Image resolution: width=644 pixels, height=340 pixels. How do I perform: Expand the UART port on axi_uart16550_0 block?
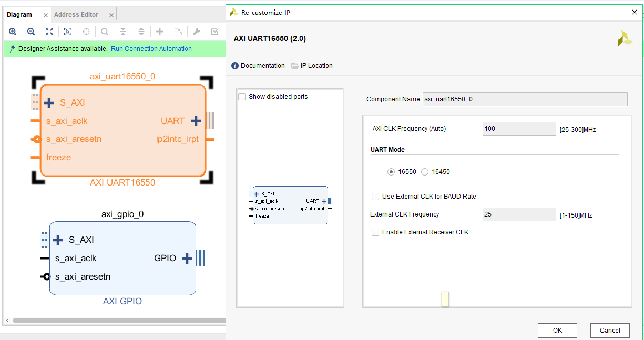(x=196, y=121)
